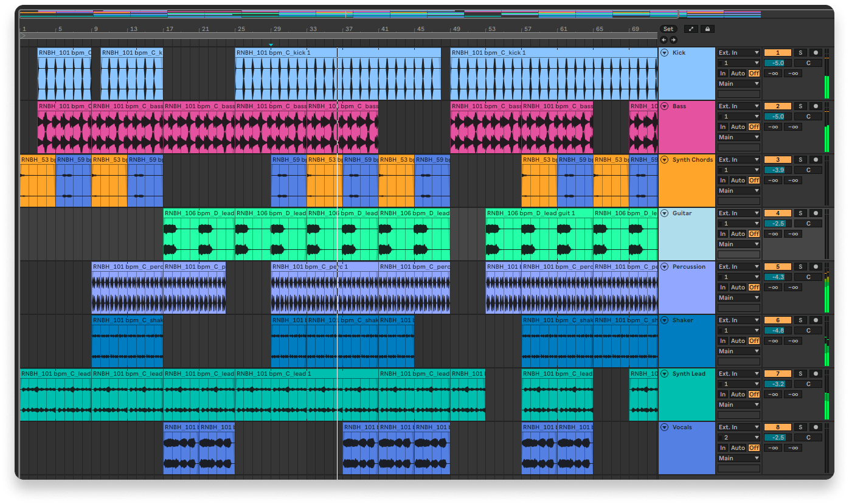Image resolution: width=849 pixels, height=504 pixels.
Task: Set Kick track monitoring to In
Action: (x=723, y=74)
